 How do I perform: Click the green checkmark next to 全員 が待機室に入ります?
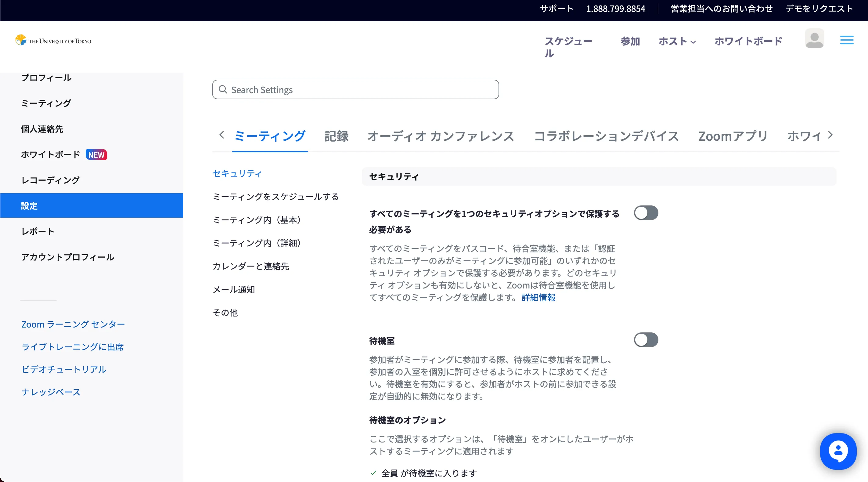(x=373, y=473)
